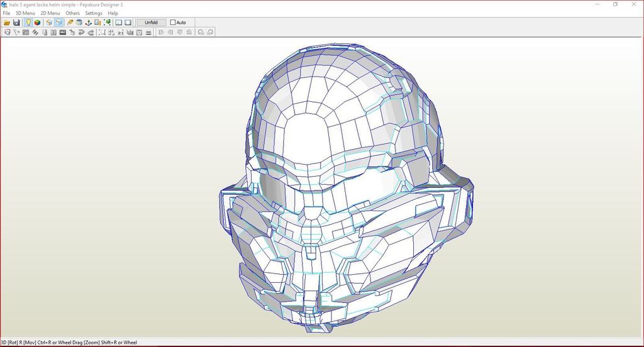Click the printer icon in second toolbar
This screenshot has height=347, width=644.
pyautogui.click(x=148, y=33)
